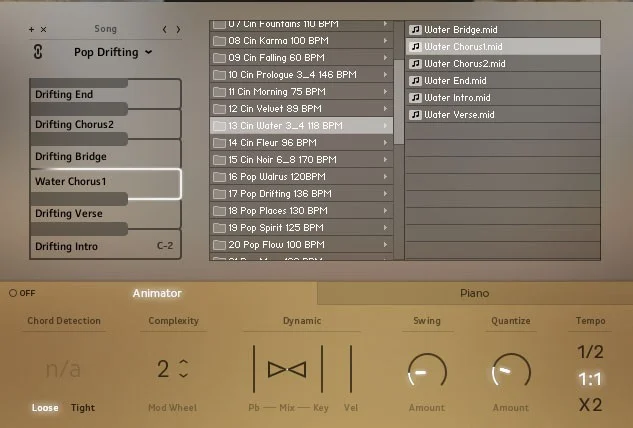
Task: Set chord detection to Loose
Action: click(x=45, y=408)
